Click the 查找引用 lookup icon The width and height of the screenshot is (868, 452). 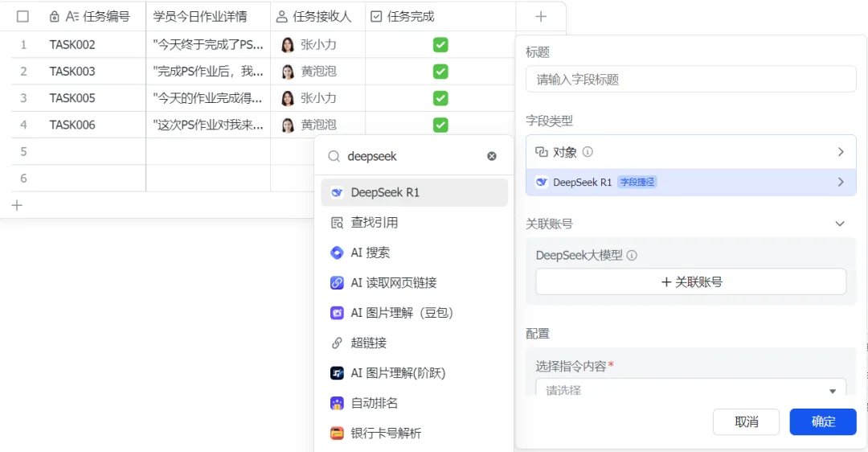click(337, 223)
